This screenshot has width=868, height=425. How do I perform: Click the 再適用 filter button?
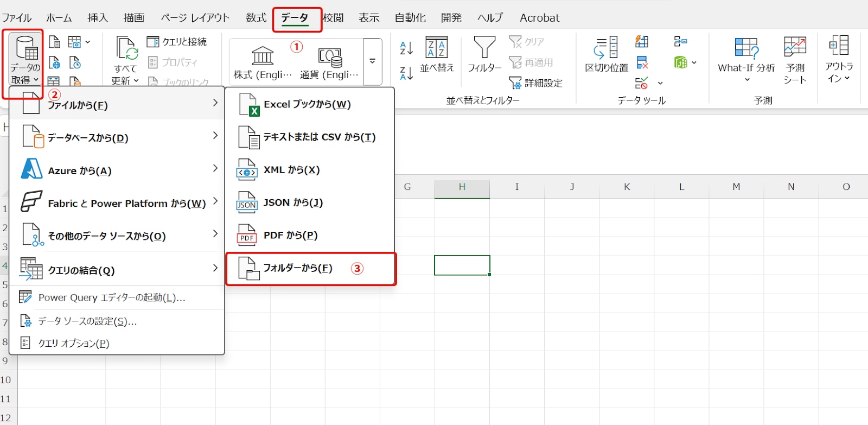pos(531,62)
